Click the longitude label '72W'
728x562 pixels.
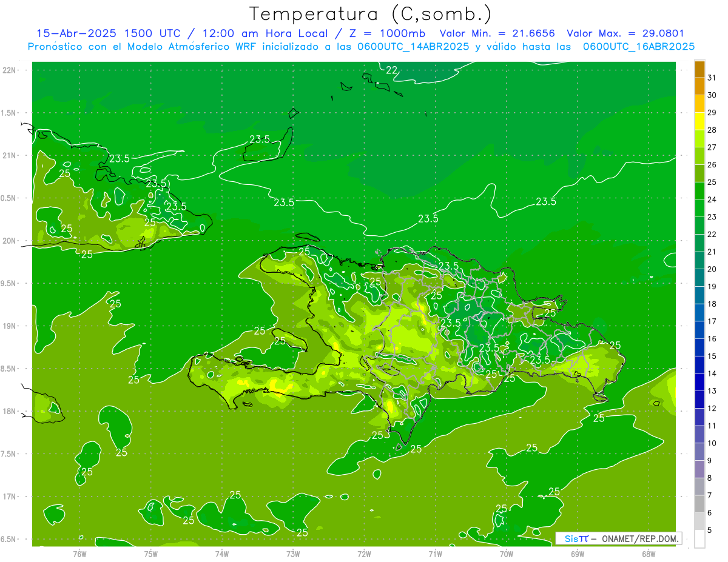364,554
